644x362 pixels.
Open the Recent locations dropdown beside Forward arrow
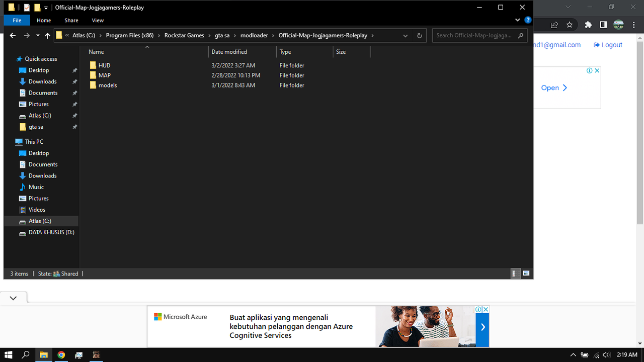pos(38,36)
